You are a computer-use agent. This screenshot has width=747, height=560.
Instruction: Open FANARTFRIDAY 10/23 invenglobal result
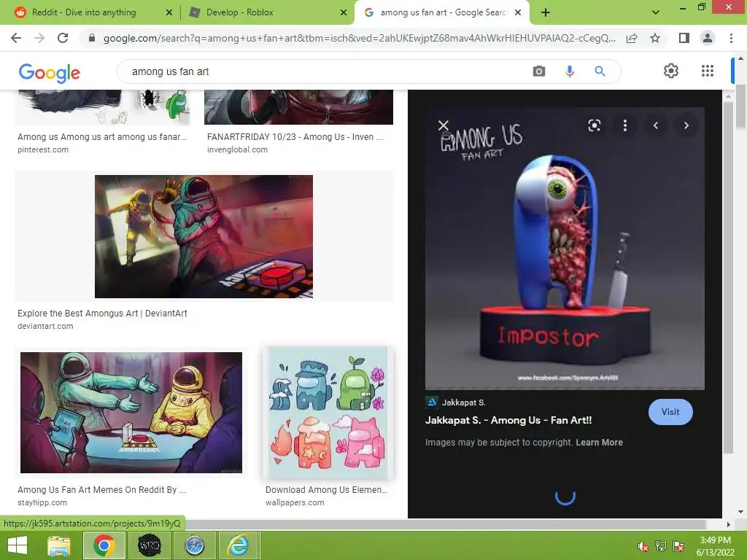[x=295, y=137]
